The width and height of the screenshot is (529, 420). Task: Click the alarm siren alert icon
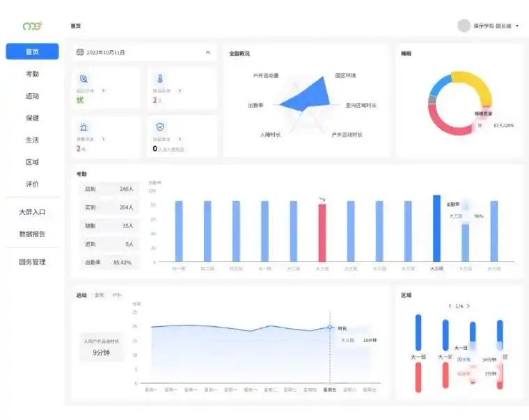84,127
